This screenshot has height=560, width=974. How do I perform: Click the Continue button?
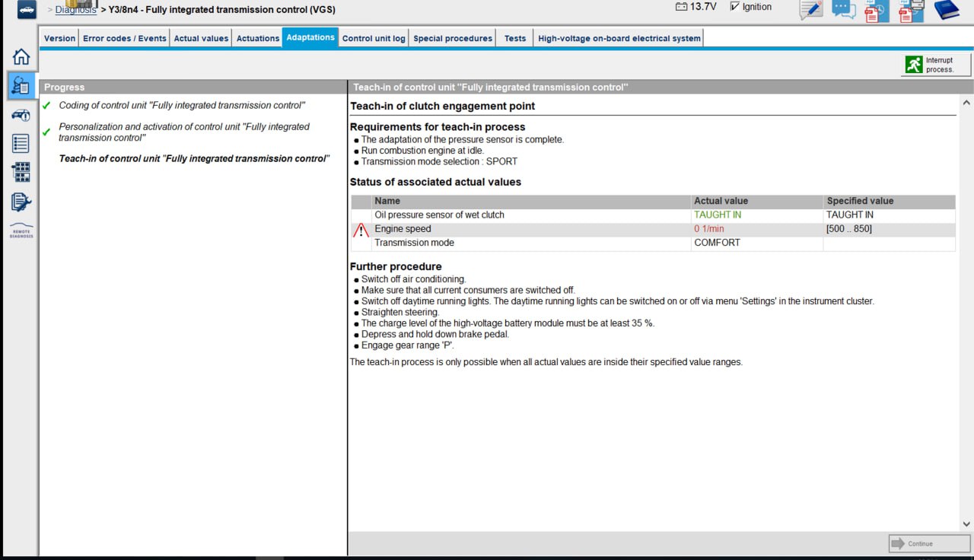[x=929, y=543]
